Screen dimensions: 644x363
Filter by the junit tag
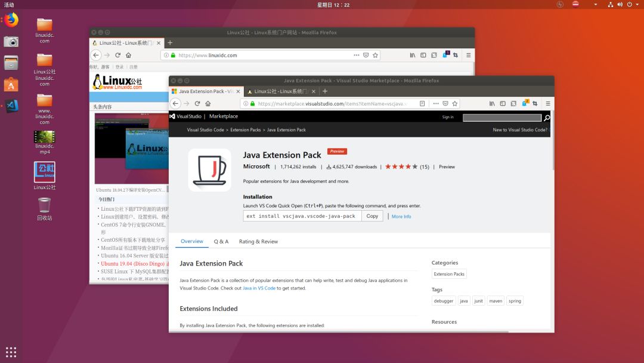point(478,301)
